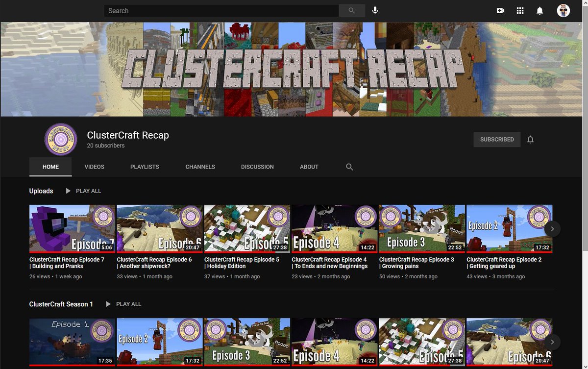This screenshot has height=369, width=588.
Task: Click the search magnifier button
Action: click(352, 10)
